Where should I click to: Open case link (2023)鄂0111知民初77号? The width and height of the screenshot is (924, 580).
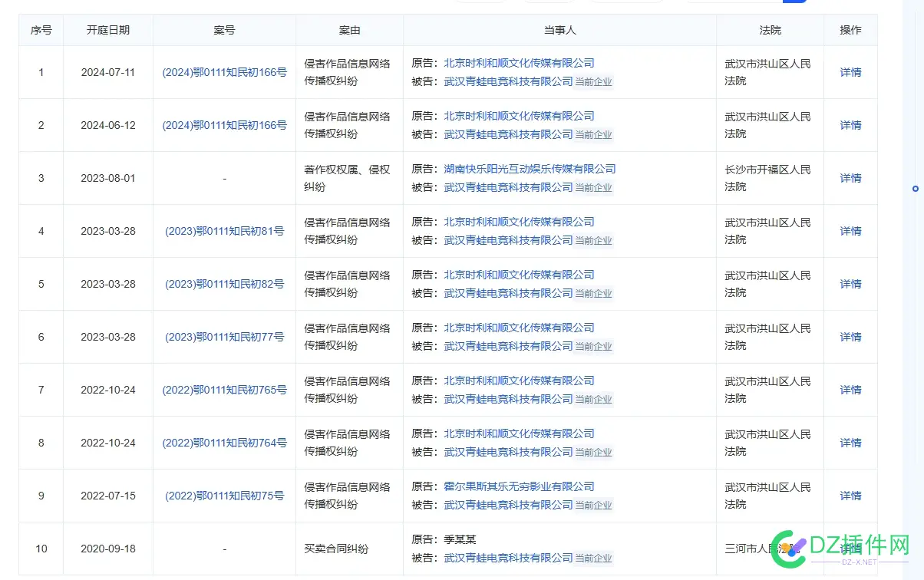coord(223,337)
